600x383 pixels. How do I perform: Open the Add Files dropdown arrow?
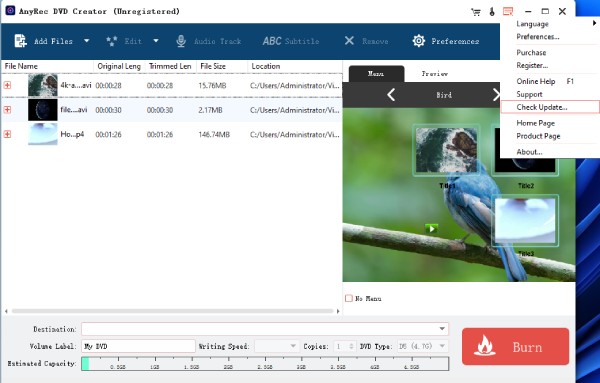coord(87,41)
